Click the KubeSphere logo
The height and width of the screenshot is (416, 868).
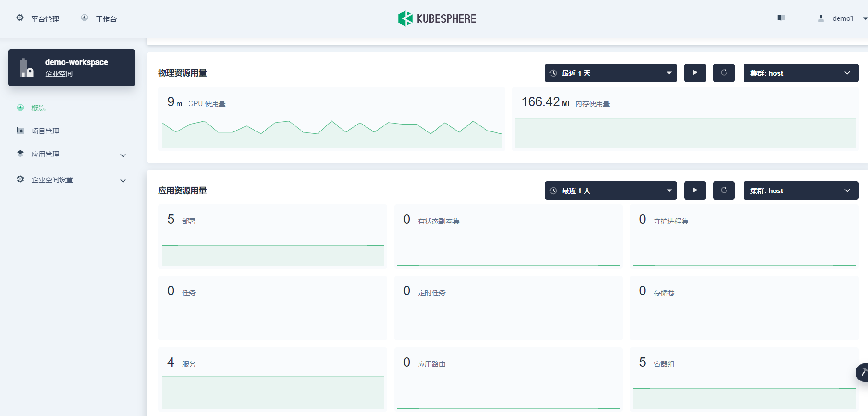(x=437, y=18)
